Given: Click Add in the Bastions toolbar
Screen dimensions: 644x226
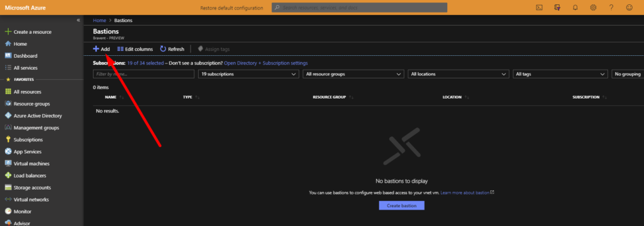Looking at the screenshot, I should coord(101,49).
